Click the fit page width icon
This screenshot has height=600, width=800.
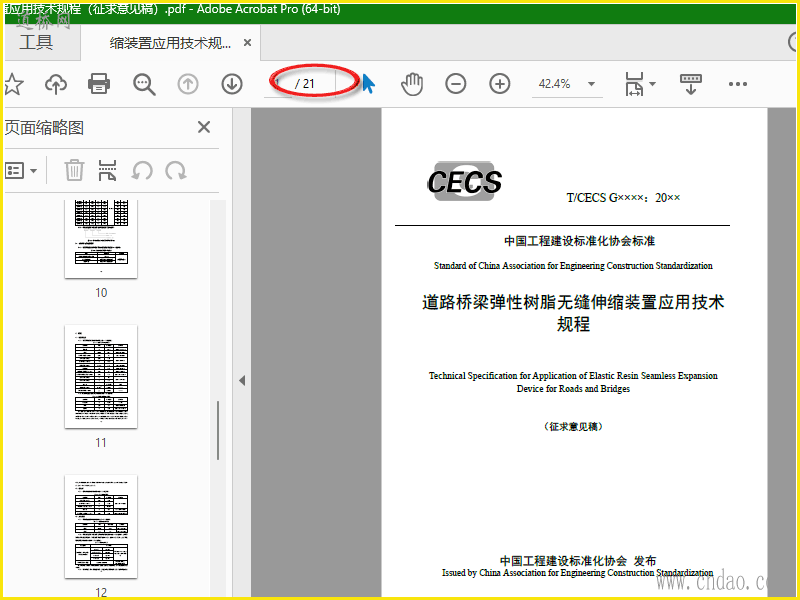[634, 84]
